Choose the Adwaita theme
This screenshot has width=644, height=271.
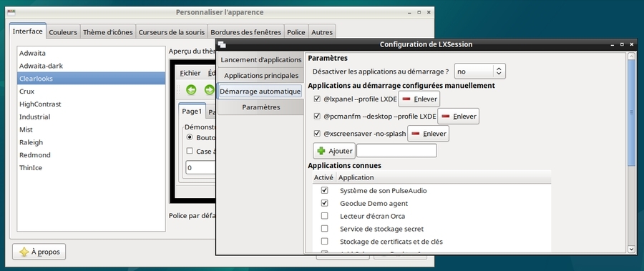point(91,54)
